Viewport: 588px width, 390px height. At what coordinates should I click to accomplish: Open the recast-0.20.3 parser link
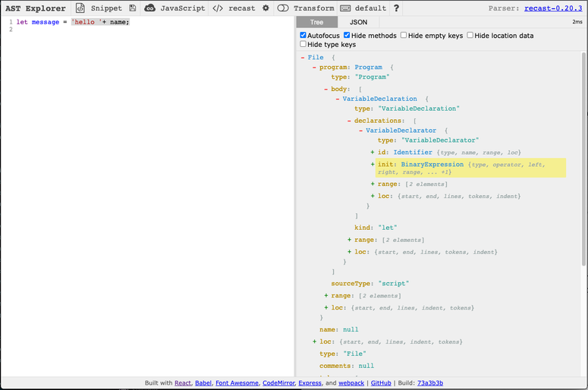tap(552, 8)
